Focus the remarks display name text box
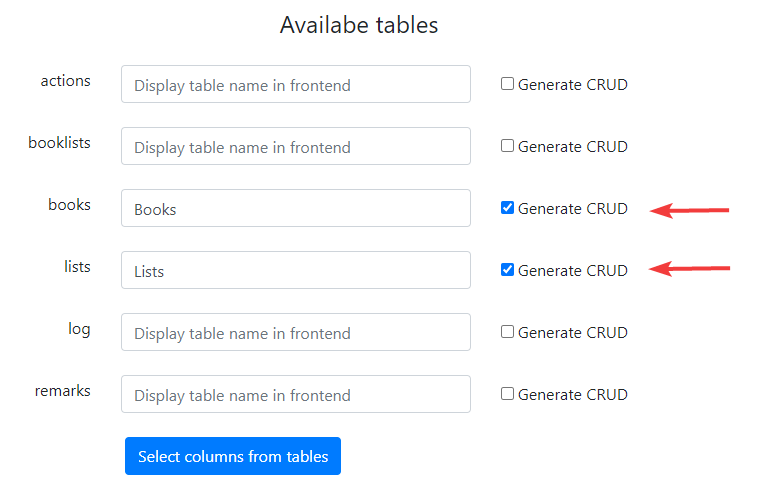This screenshot has width=769, height=503. [295, 395]
